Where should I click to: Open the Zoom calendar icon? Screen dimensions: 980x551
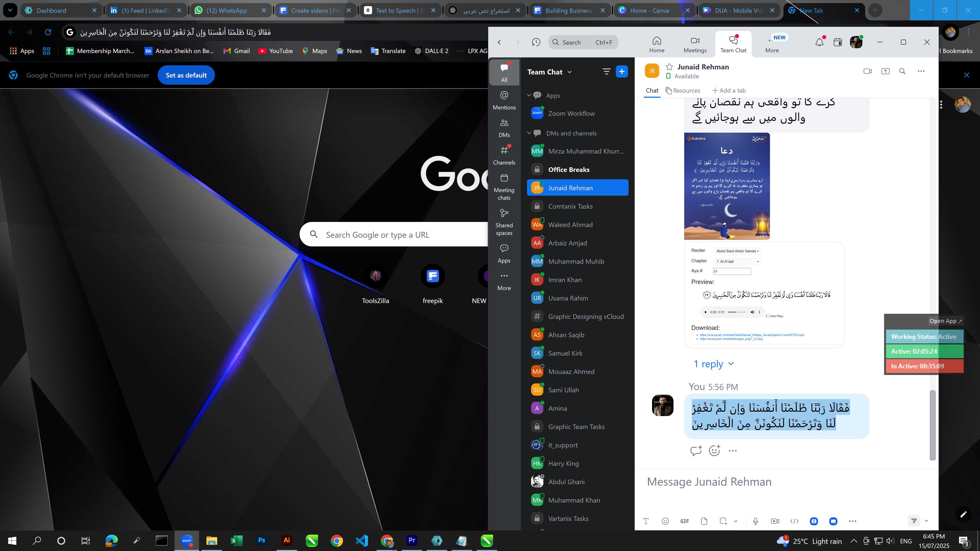tap(838, 42)
